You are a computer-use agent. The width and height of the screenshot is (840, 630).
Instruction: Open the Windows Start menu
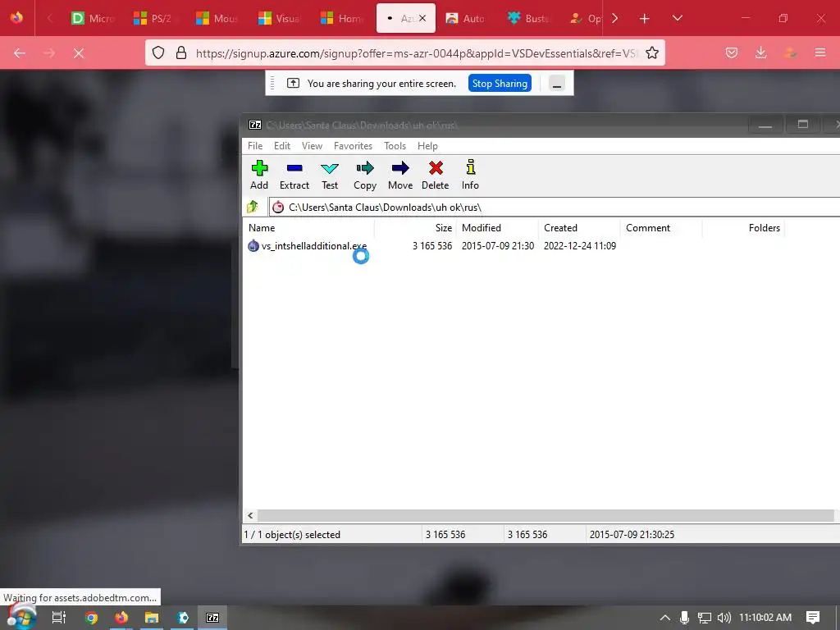[x=21, y=618]
